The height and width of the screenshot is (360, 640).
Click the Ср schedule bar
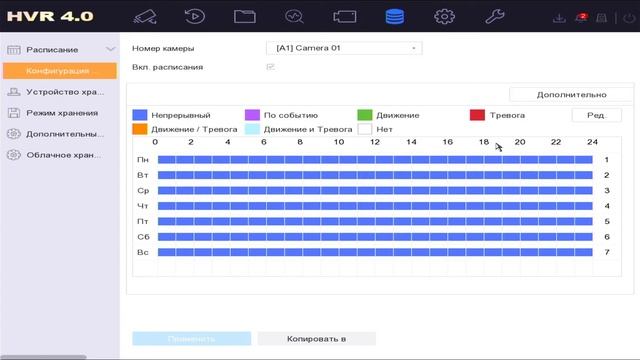click(x=375, y=191)
